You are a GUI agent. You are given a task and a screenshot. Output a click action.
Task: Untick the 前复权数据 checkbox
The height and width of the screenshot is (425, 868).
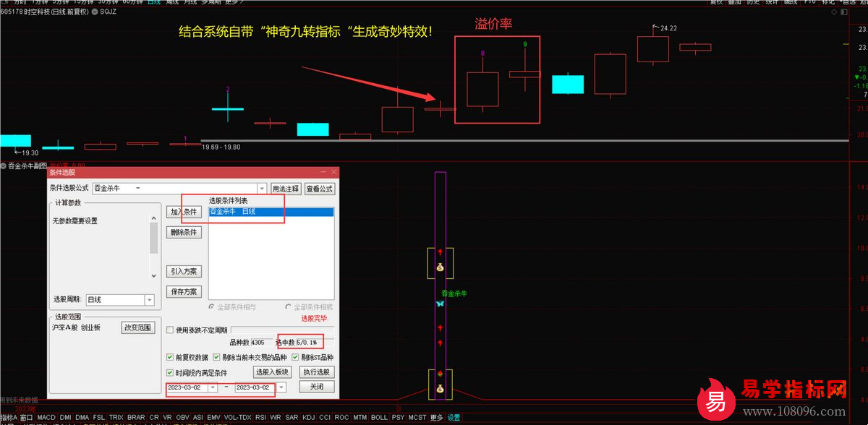pos(170,358)
